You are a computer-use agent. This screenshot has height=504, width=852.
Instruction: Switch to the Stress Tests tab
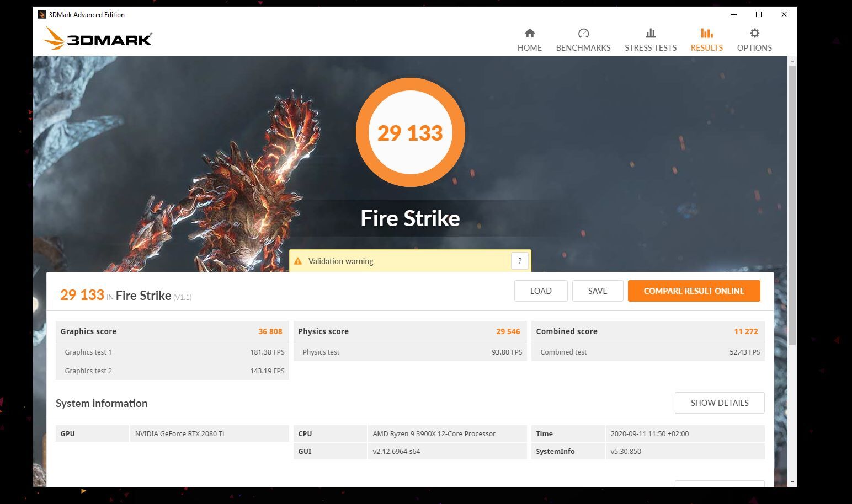click(x=651, y=40)
